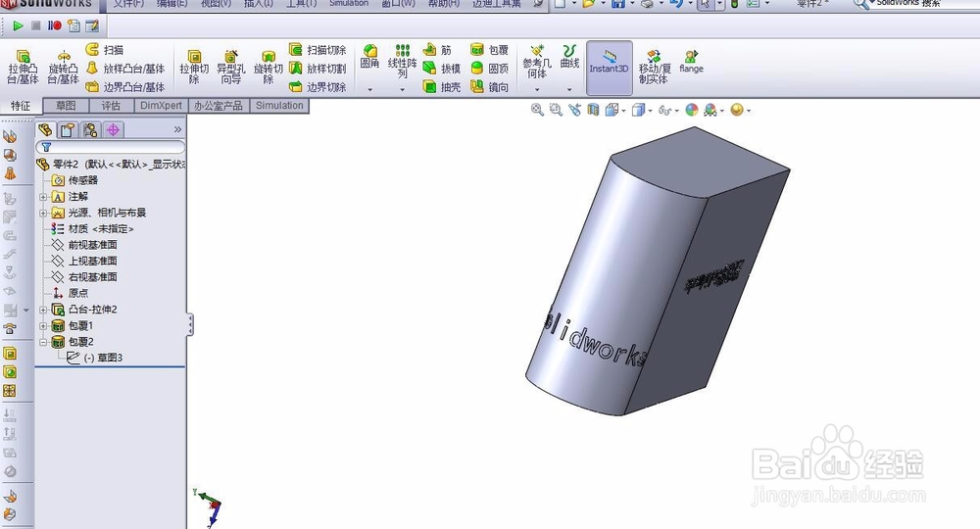
Task: Select the 旋转凸台/基体 revolve boss tool
Action: tap(63, 67)
